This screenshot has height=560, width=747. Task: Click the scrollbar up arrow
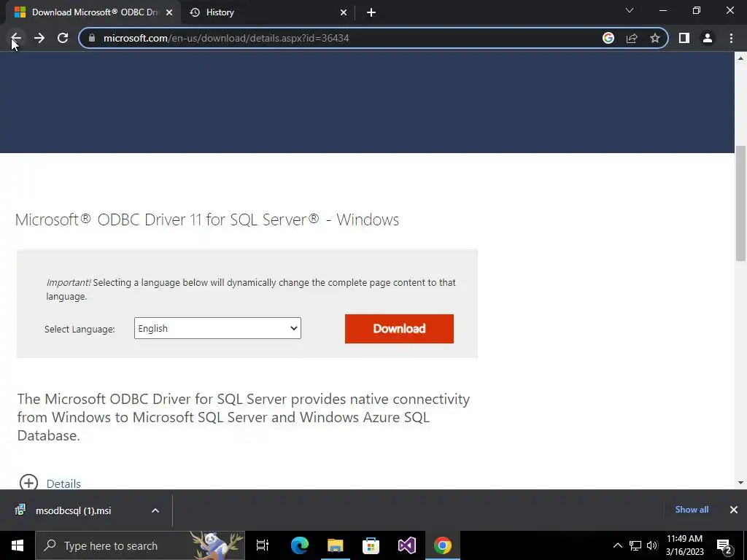click(x=740, y=58)
